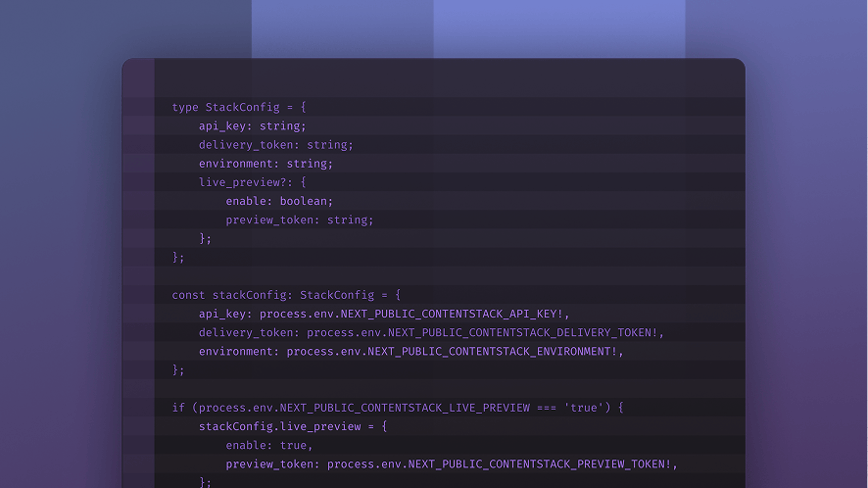Click the if statement with LIVE_PREVIEW check
This screenshot has height=488, width=868.
pyautogui.click(x=398, y=408)
